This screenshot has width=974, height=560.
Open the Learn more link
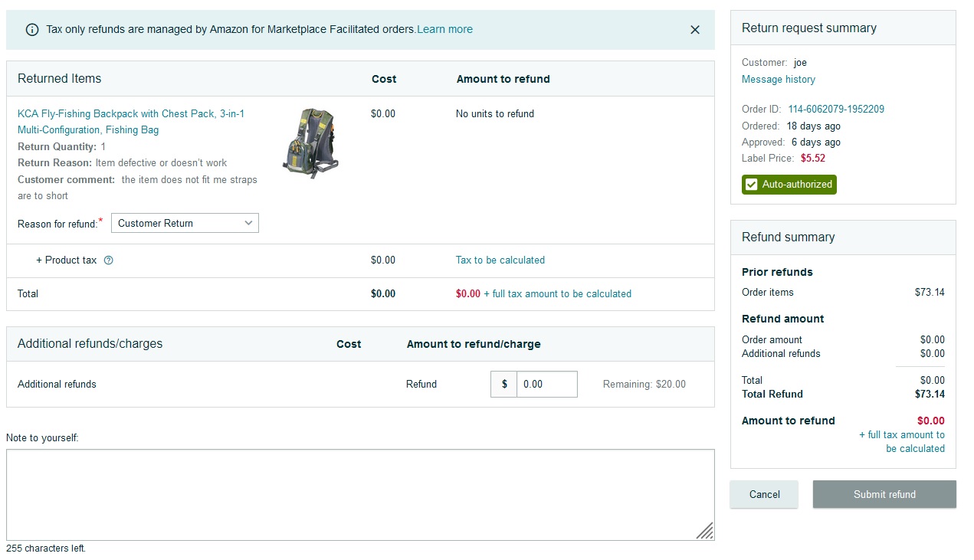pyautogui.click(x=444, y=30)
